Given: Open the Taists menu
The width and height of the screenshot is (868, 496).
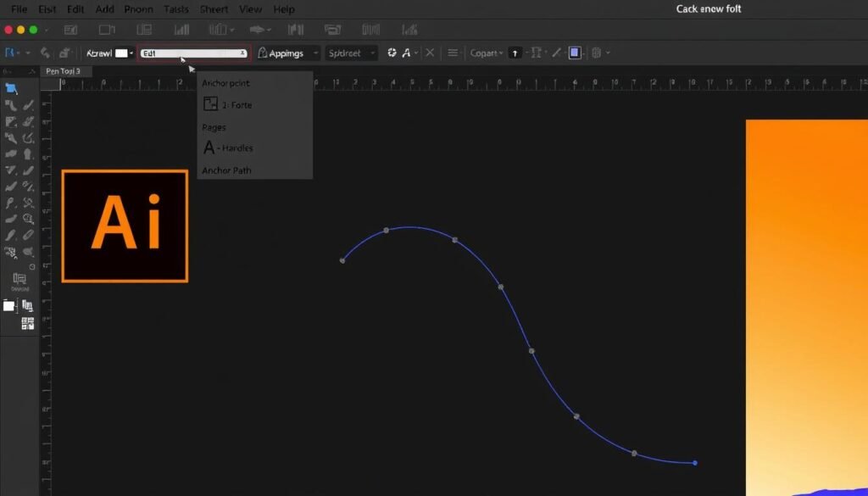Looking at the screenshot, I should tap(176, 9).
